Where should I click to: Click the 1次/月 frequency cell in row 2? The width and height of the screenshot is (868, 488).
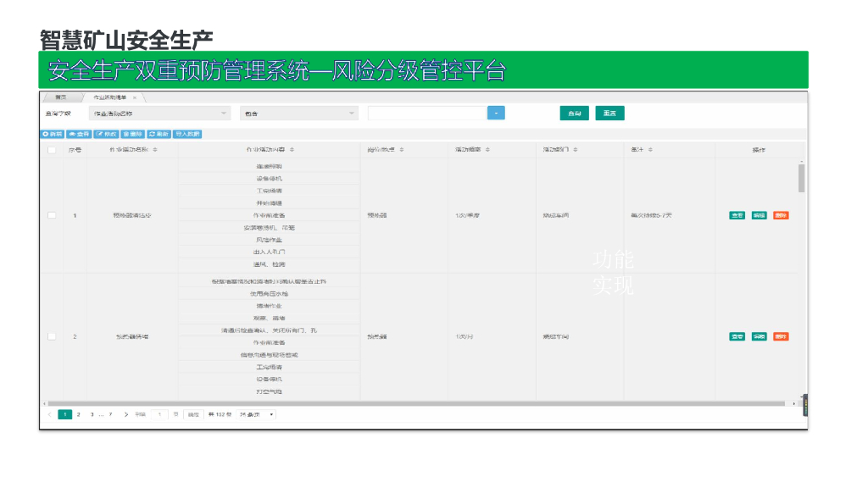(464, 336)
